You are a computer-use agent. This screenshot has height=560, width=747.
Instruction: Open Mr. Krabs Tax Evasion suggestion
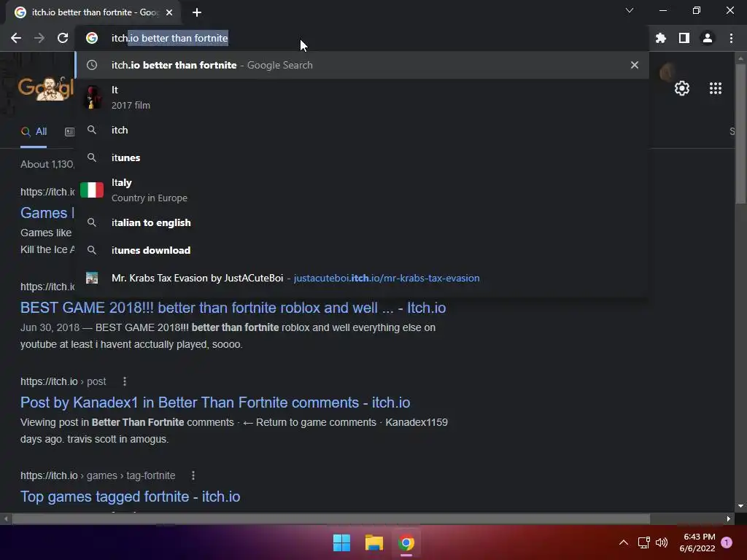pyautogui.click(x=362, y=278)
